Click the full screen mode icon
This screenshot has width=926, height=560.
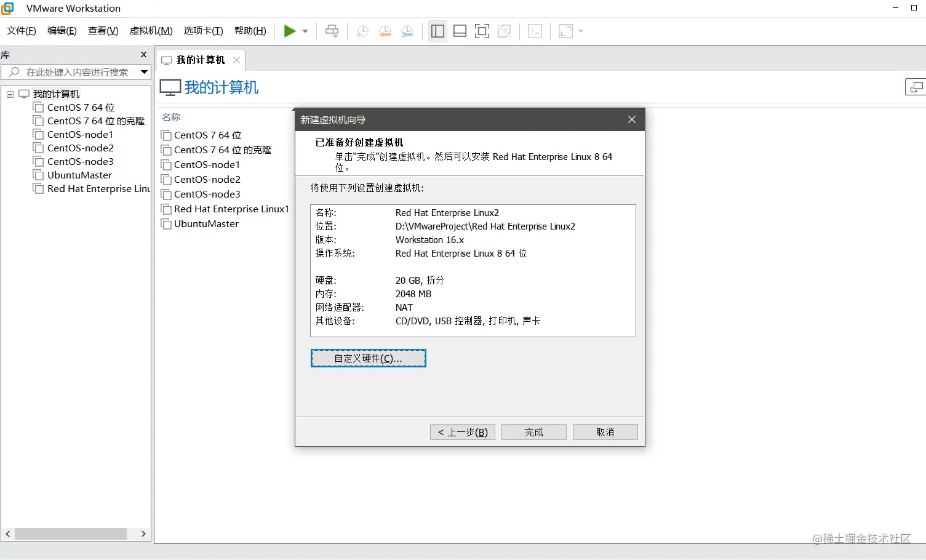(482, 31)
